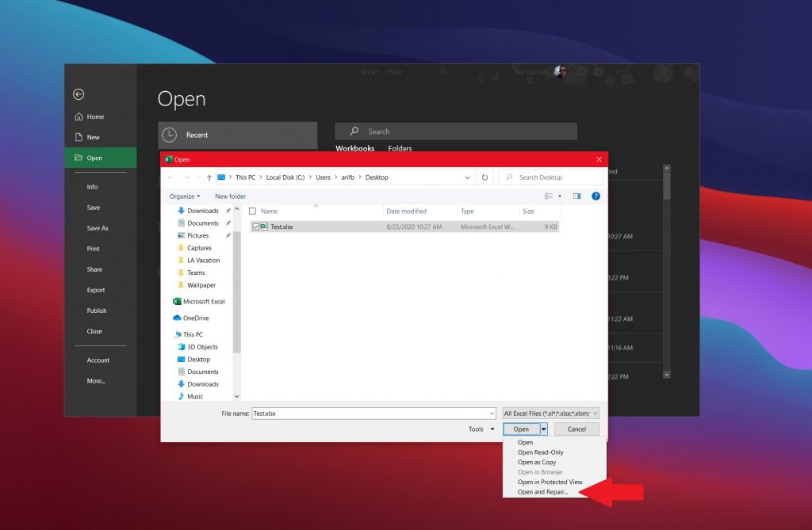Click the Open button in dialog
Screen dimensions: 812x530
click(x=522, y=429)
